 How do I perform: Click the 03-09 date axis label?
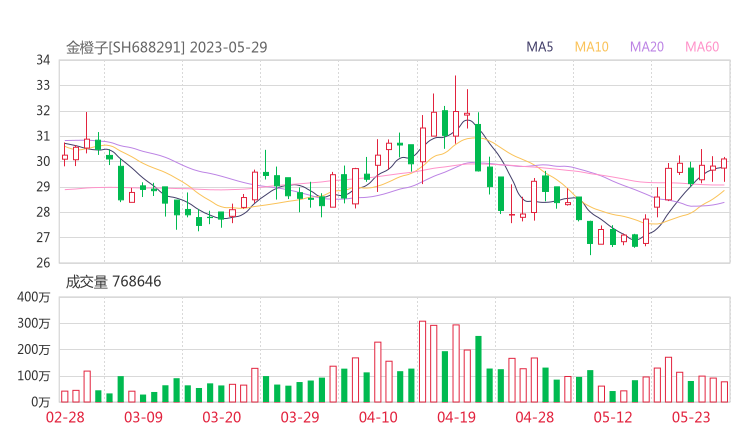(x=143, y=417)
